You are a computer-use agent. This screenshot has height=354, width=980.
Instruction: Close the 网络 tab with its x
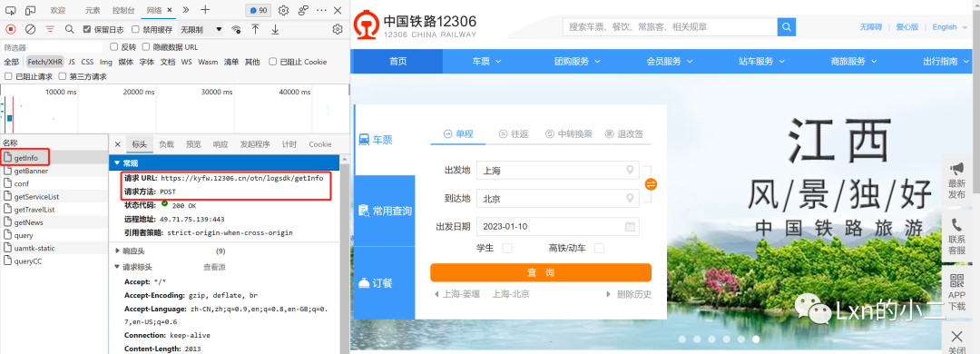click(171, 11)
